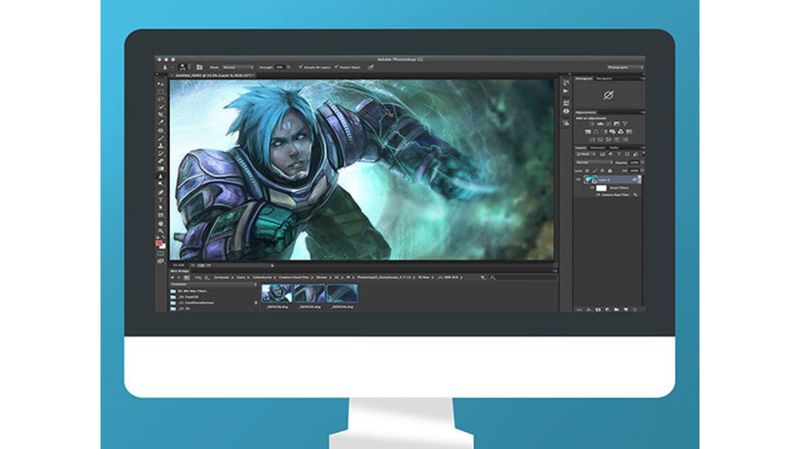Select the History Brush tool
The image size is (800, 449).
tap(161, 154)
